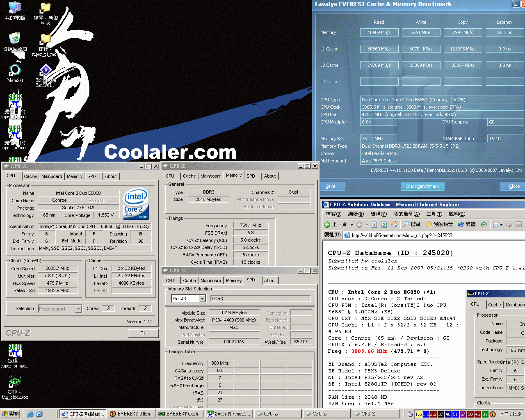
Task: Switch to Mainboard tab in CPU-Z processor window
Action: pos(52,176)
